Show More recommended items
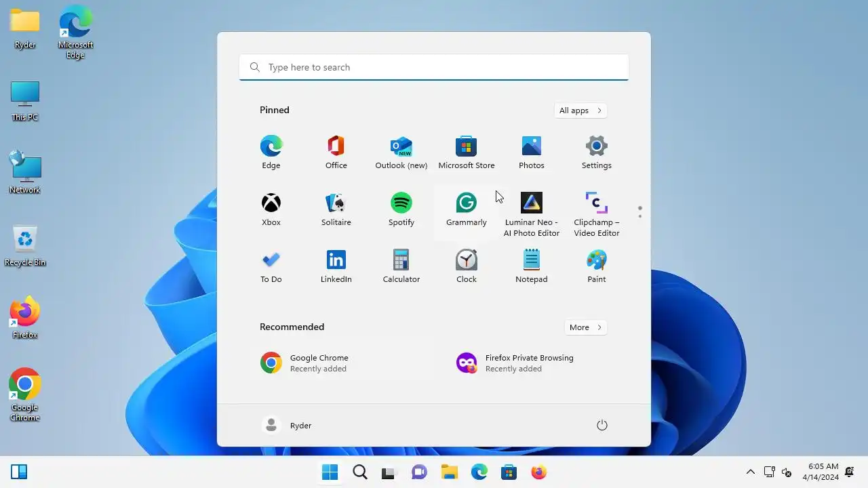This screenshot has height=488, width=868. pos(585,327)
